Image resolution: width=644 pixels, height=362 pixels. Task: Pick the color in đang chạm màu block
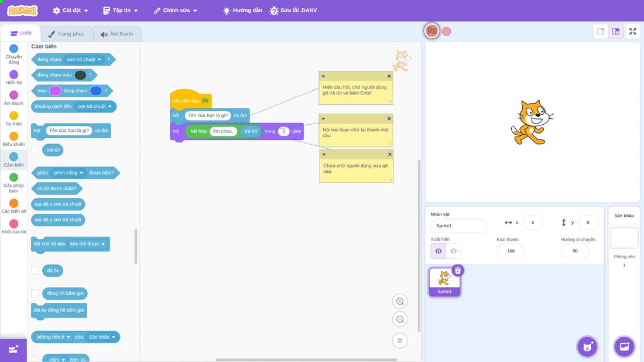coord(81,75)
